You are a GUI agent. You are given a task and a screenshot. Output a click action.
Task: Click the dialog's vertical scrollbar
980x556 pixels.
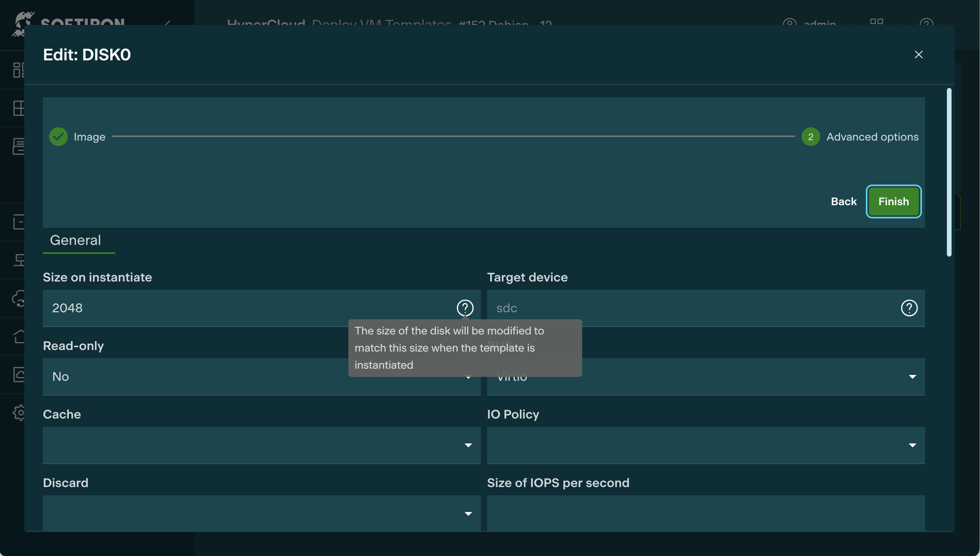click(949, 171)
